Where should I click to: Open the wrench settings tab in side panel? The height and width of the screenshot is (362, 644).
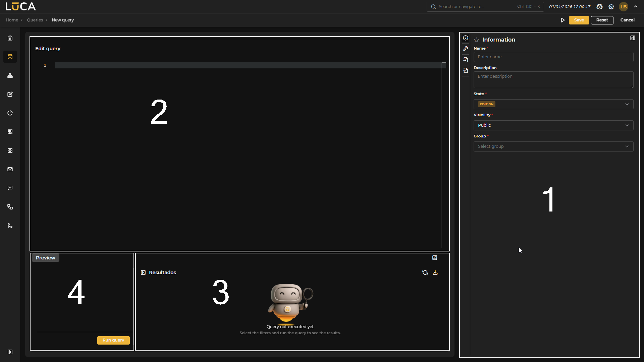pyautogui.click(x=466, y=49)
